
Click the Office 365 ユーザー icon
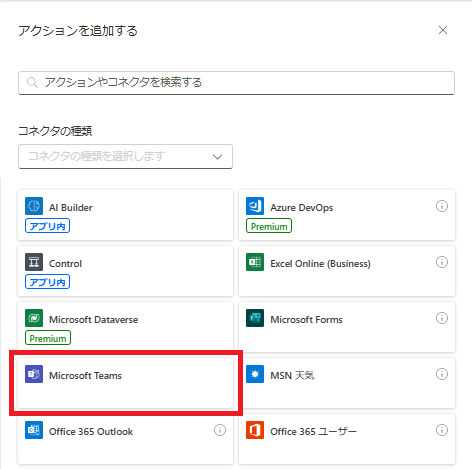[x=255, y=430]
